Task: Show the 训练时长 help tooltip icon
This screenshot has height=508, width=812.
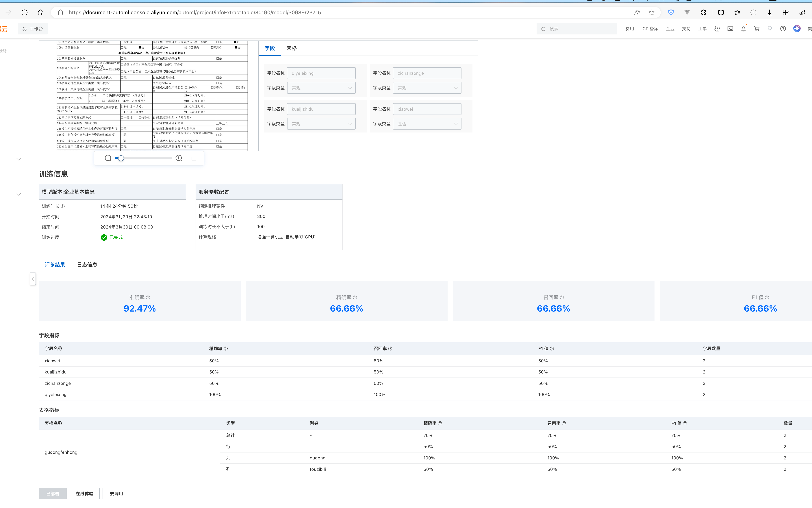Action: (x=63, y=206)
